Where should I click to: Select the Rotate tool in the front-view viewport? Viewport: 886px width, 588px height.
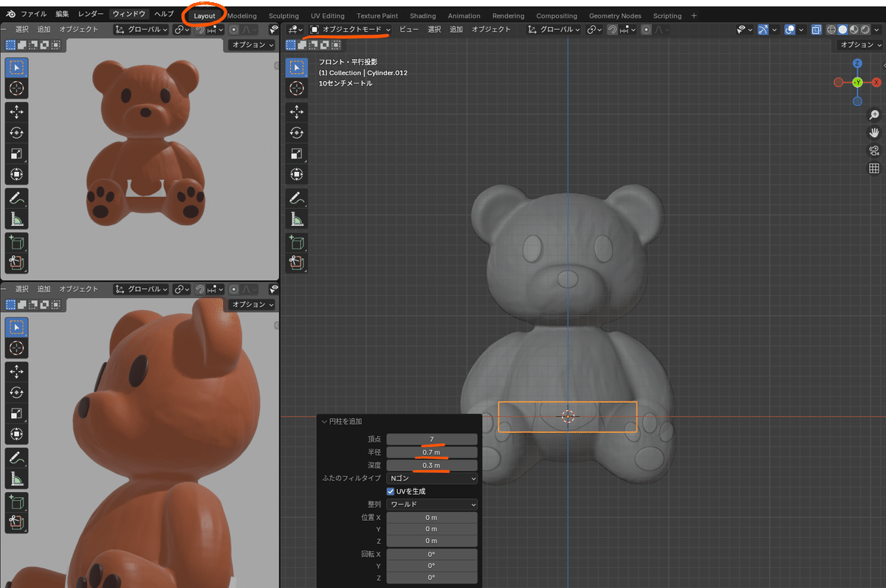coord(297,133)
